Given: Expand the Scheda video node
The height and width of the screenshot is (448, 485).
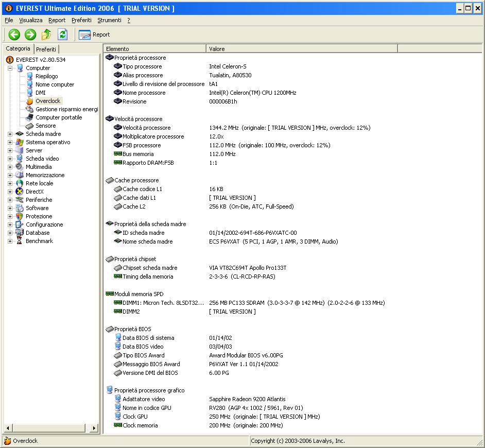Looking at the screenshot, I should pos(10,159).
